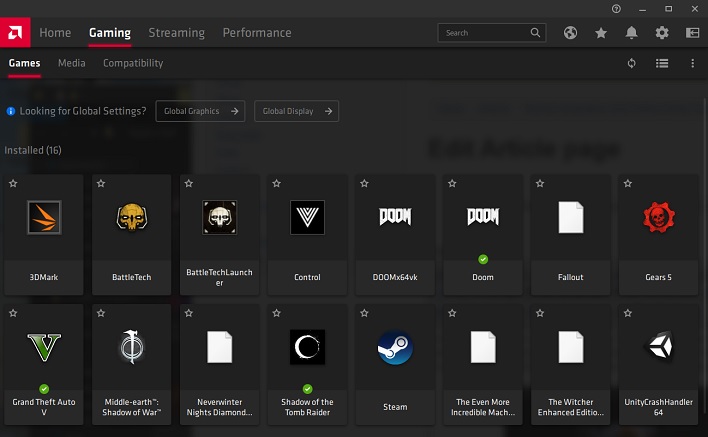Star the DOOMx64vk tile
Screen dimensions: 708x437
coord(364,183)
